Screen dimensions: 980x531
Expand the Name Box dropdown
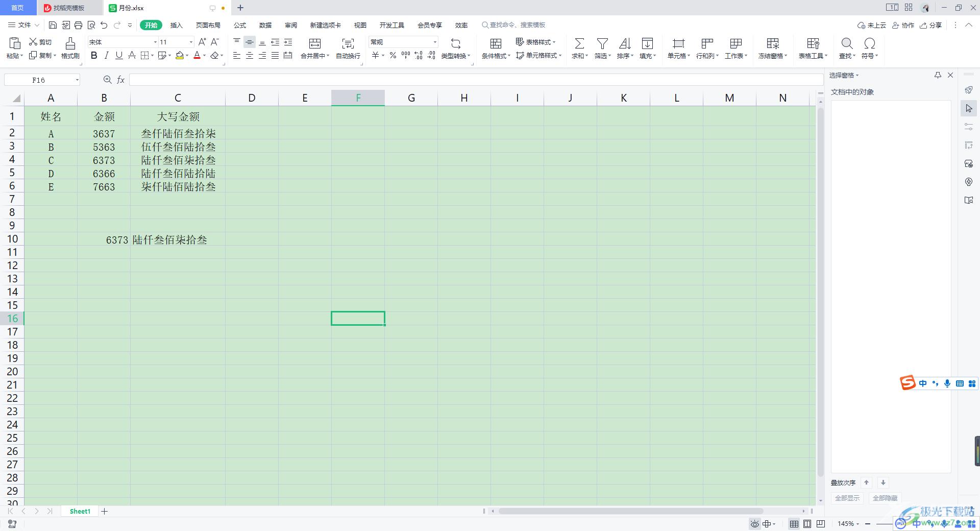tap(77, 80)
